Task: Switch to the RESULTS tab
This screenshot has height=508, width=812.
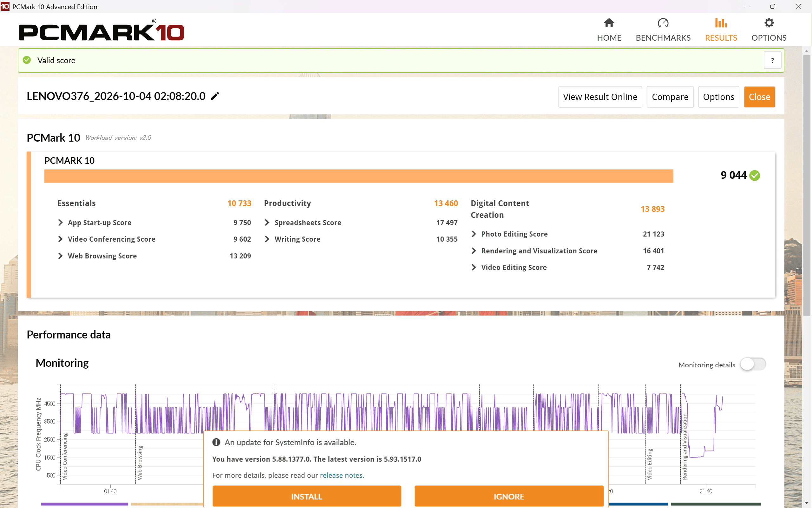Action: [x=721, y=30]
